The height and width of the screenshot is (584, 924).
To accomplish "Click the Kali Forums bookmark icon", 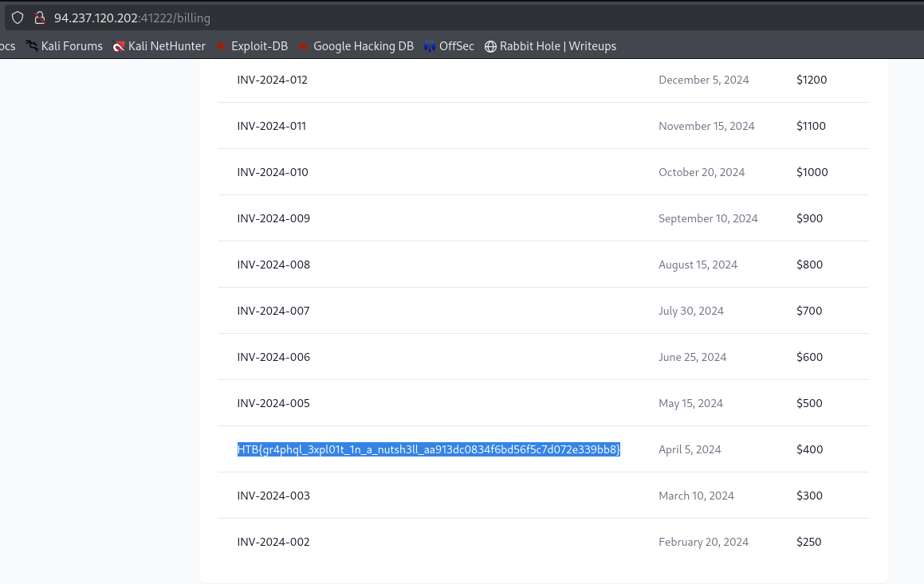I will point(32,46).
